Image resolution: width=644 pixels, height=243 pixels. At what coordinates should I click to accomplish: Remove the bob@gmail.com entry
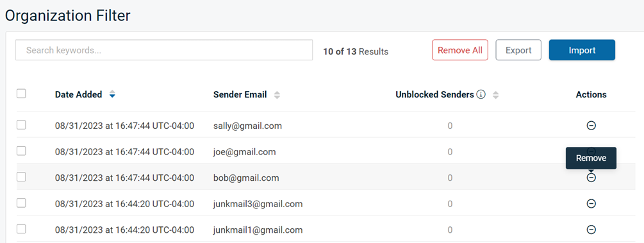591,178
